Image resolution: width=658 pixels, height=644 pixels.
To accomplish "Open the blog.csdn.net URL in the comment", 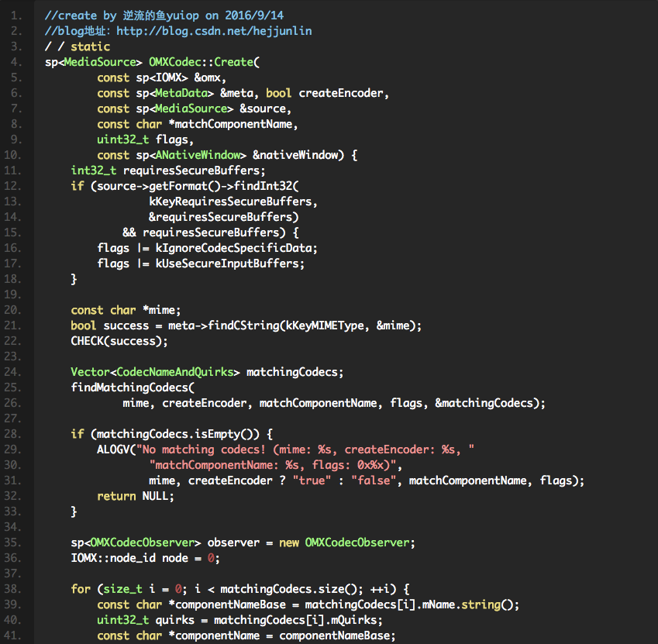I will pos(214,31).
